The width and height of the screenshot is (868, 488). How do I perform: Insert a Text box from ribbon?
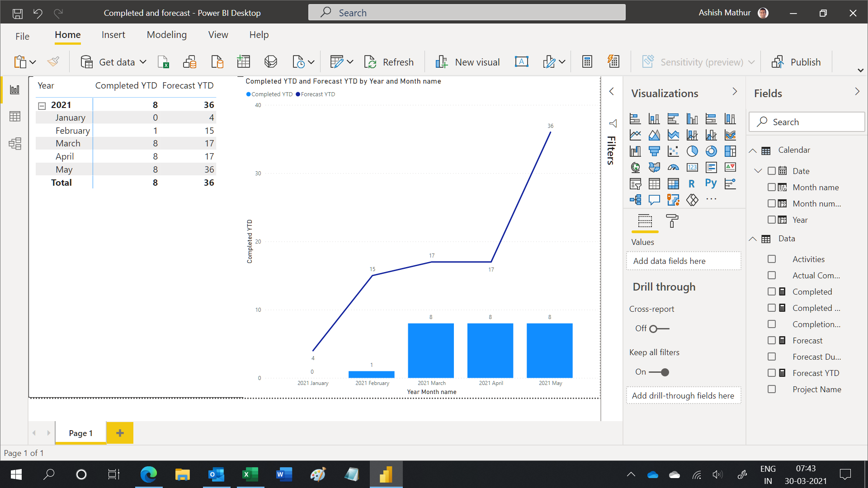(522, 62)
